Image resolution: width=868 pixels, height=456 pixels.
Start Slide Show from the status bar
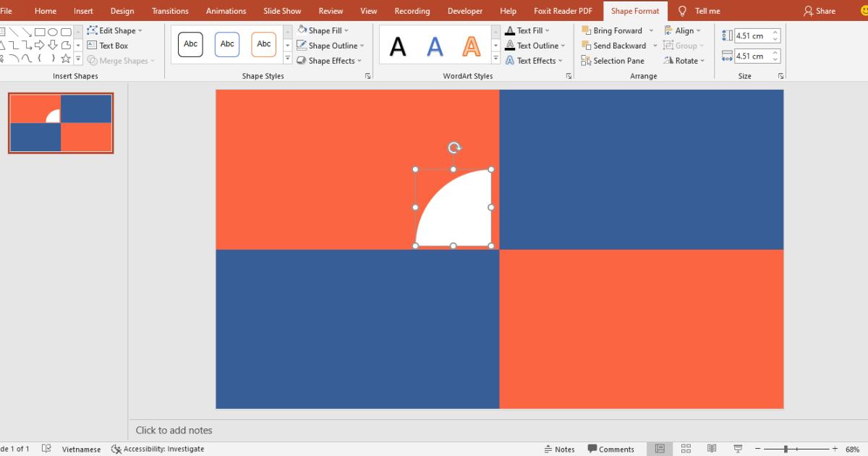click(x=739, y=448)
